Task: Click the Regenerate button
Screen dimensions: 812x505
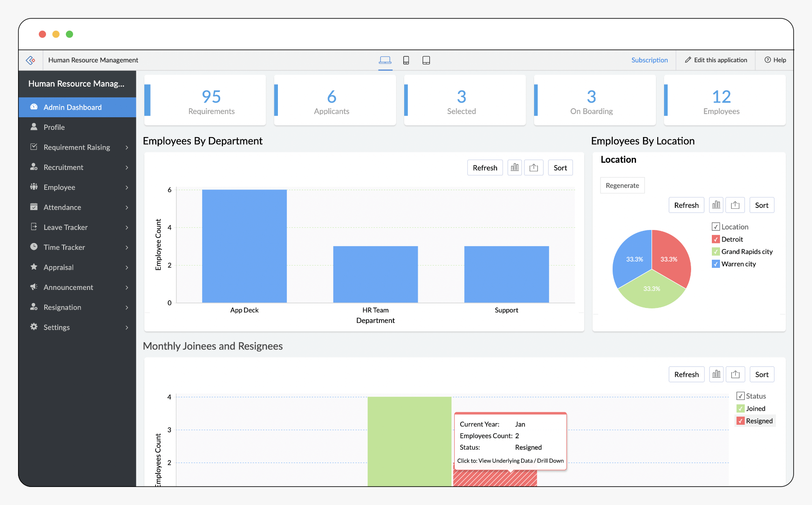Action: [x=622, y=185]
